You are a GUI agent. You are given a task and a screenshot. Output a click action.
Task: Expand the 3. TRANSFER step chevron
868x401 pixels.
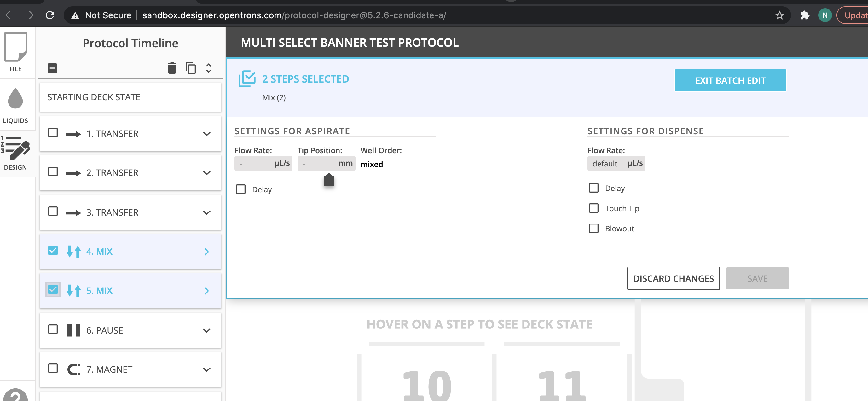206,212
